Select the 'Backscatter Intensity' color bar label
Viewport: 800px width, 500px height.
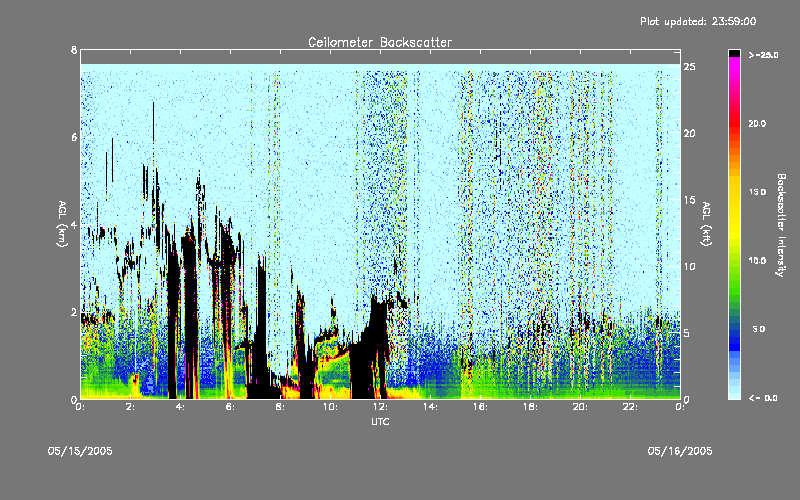click(781, 225)
